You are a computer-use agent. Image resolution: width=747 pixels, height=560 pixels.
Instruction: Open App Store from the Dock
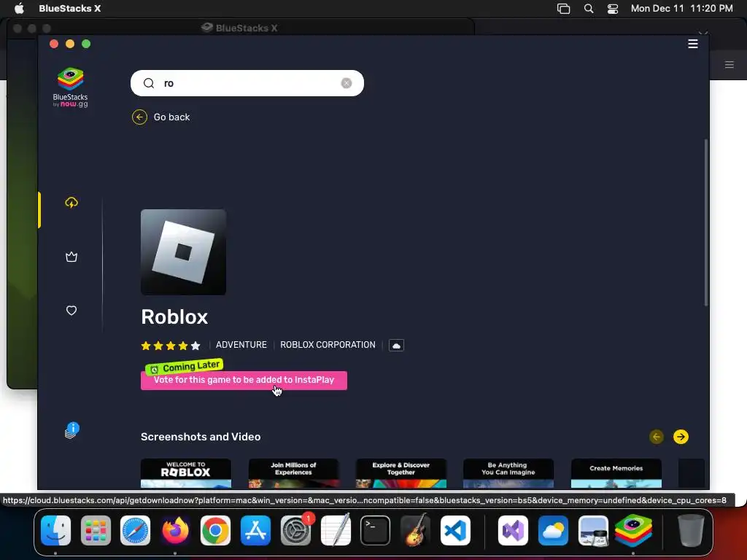(x=256, y=531)
